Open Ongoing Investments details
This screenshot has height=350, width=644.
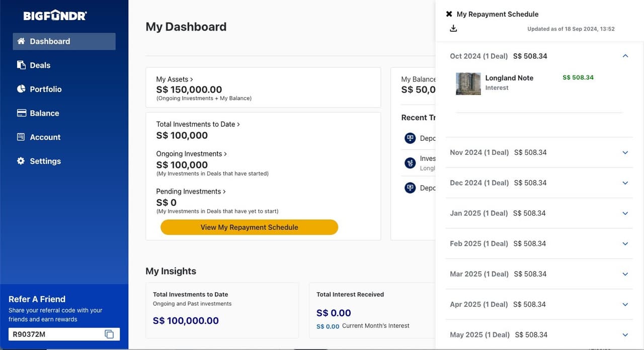pyautogui.click(x=192, y=153)
